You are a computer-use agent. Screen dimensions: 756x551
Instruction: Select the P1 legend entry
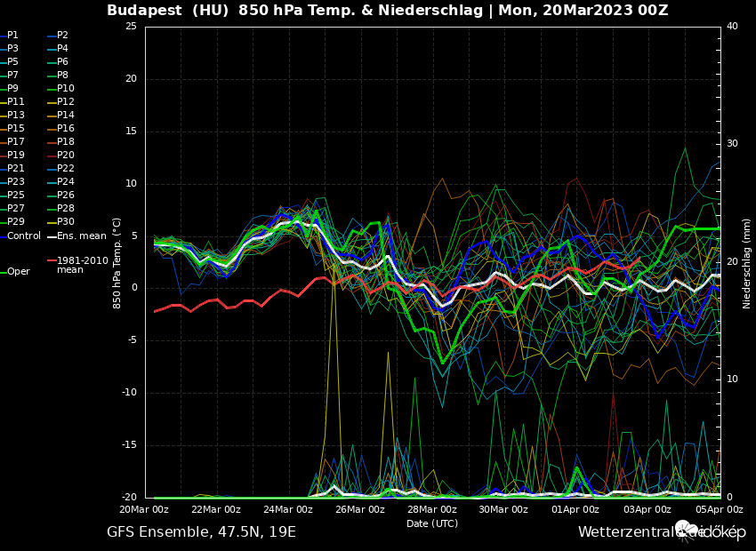[12, 35]
